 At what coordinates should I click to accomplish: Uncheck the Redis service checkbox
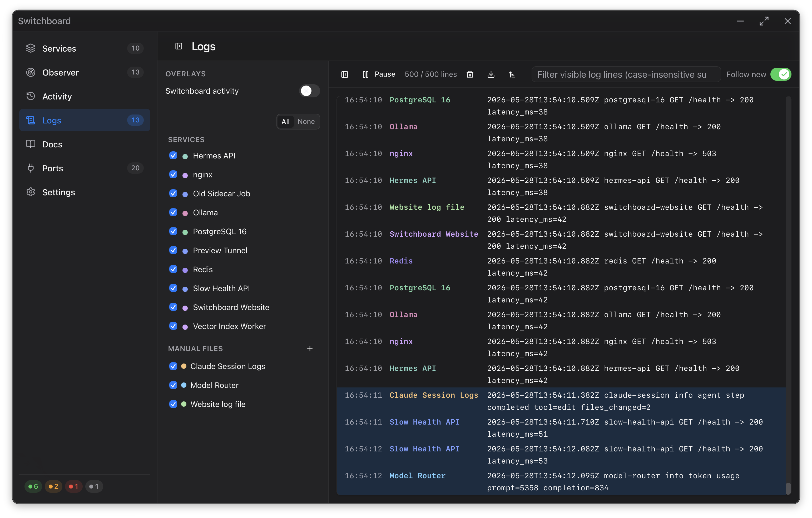[x=173, y=269]
